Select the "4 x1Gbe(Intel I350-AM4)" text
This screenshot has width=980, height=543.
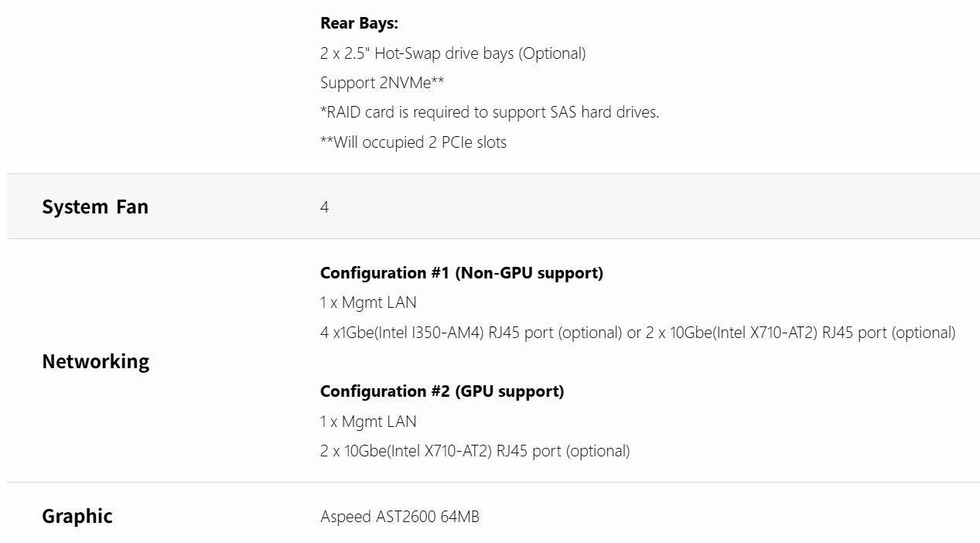[x=401, y=333]
